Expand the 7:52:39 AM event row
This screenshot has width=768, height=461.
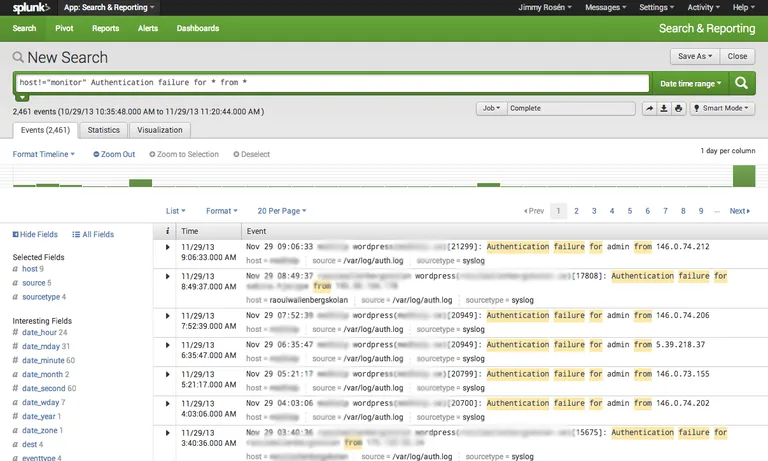pos(168,315)
